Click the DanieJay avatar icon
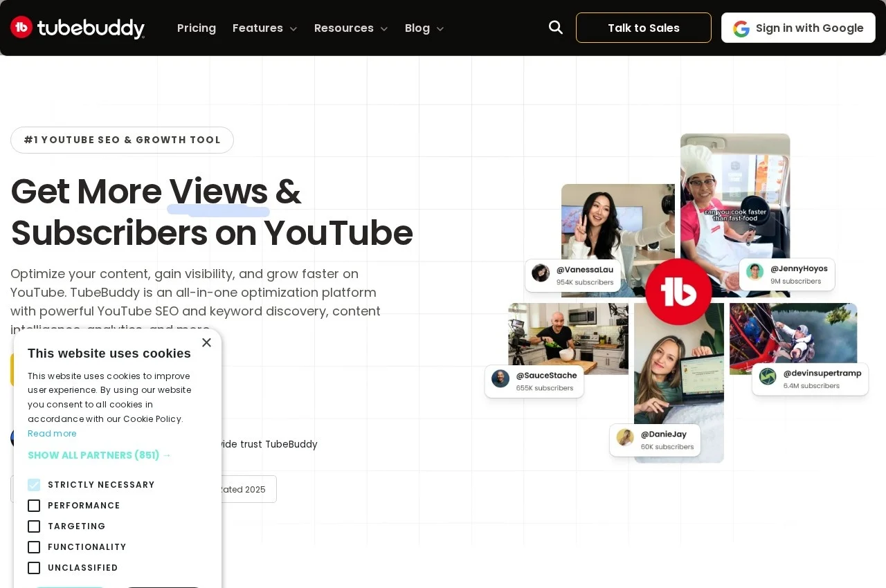Image resolution: width=886 pixels, height=588 pixels. tap(625, 437)
